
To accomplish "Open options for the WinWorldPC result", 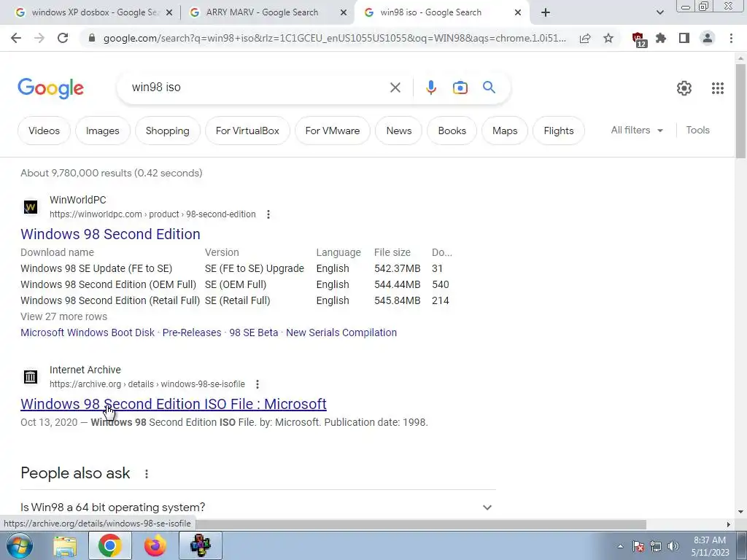I will coord(268,214).
